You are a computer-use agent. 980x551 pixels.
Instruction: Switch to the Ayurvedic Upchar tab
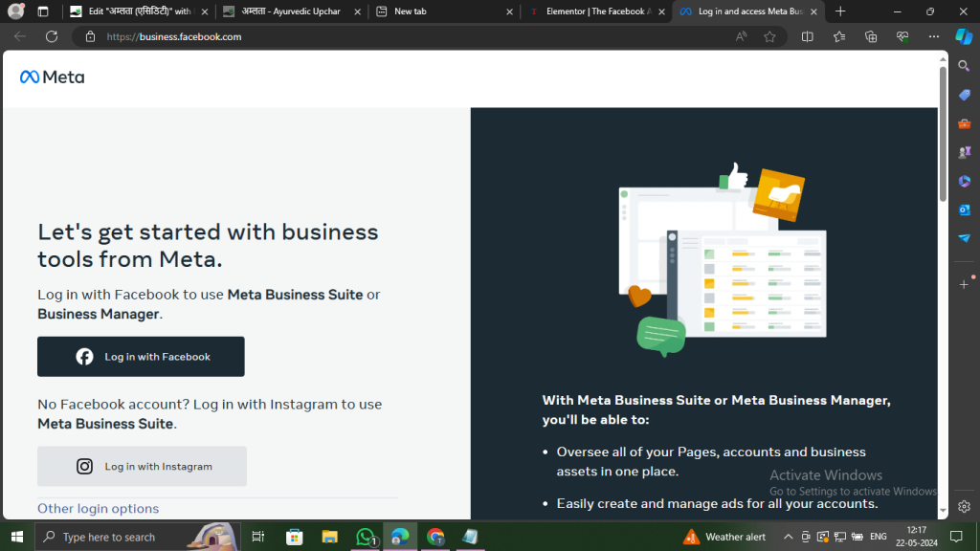pos(291,11)
